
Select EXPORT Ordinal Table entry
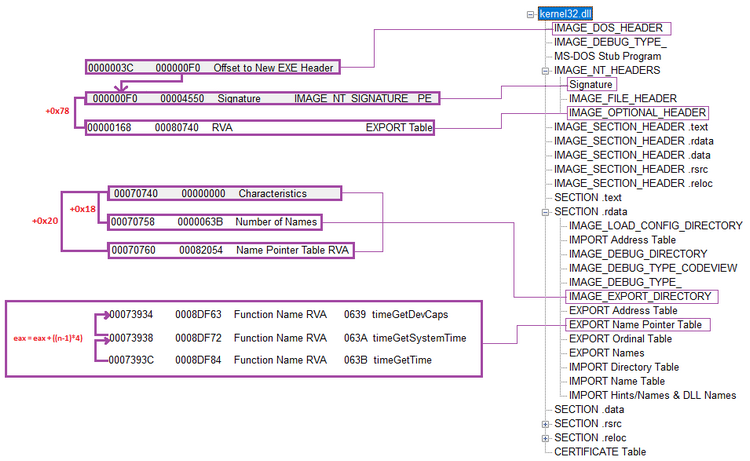[620, 339]
